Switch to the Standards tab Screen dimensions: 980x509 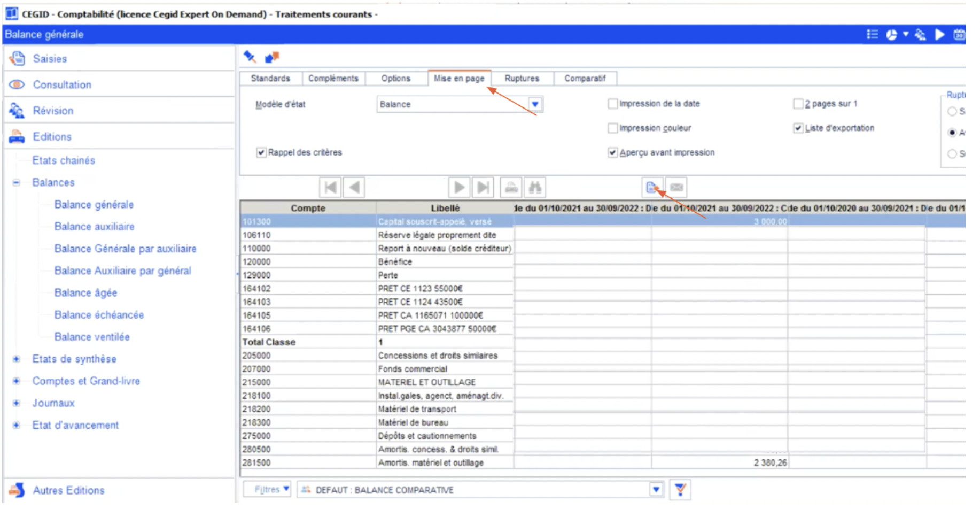coord(270,78)
